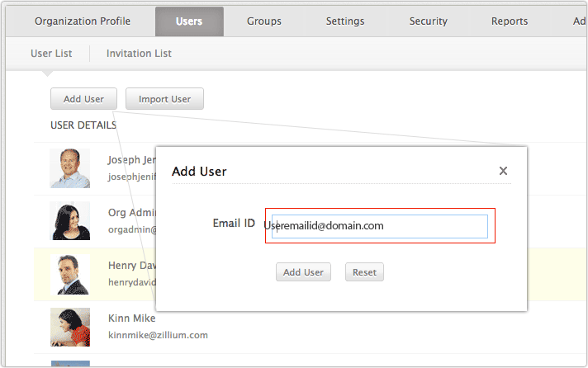Close the Add User dialog
The width and height of the screenshot is (588, 368).
click(503, 172)
